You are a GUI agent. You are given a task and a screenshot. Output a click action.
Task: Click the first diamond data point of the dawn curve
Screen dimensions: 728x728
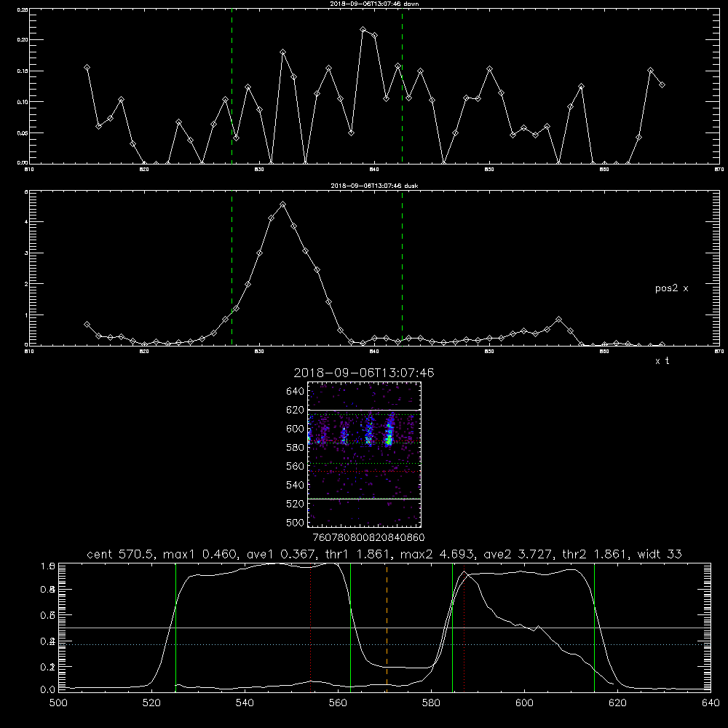pos(87,67)
